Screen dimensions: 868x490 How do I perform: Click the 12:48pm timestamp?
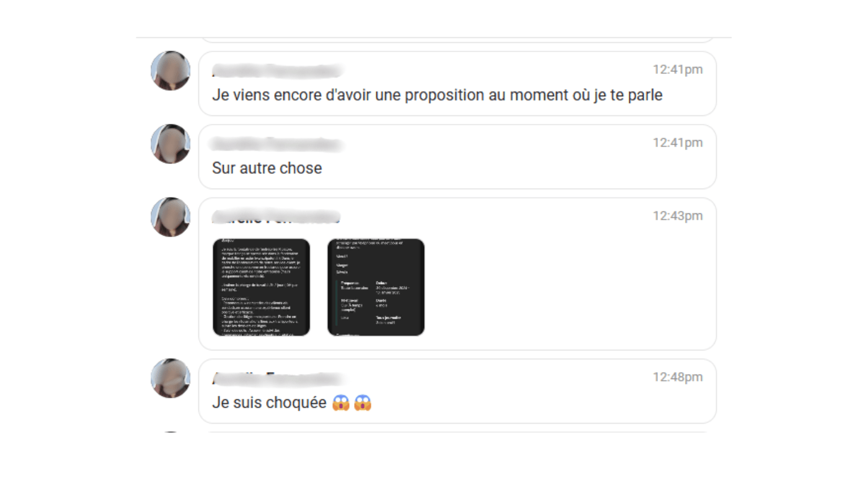678,377
